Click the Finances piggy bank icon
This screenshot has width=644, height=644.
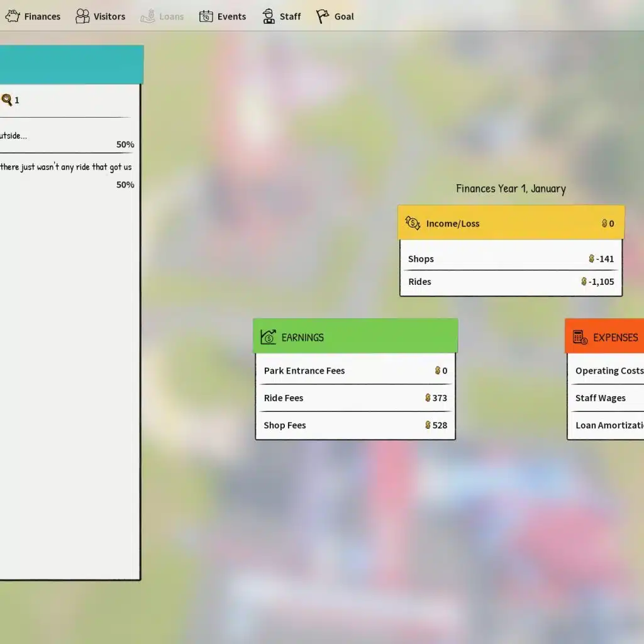coord(13,16)
